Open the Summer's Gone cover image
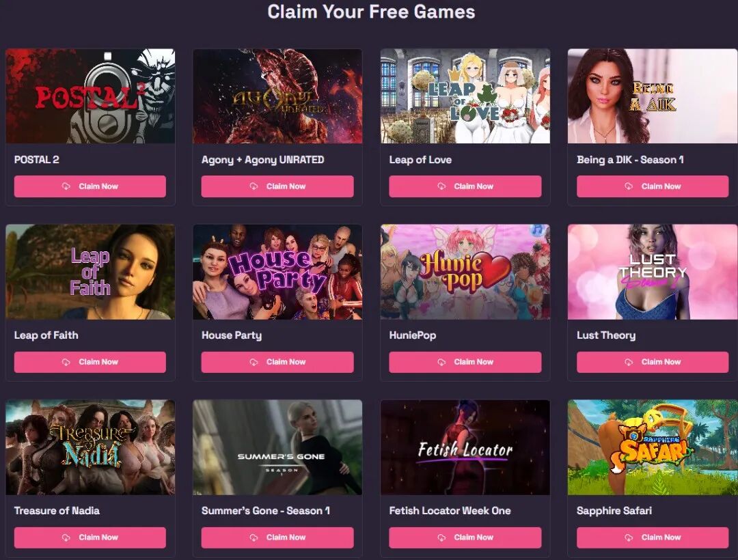 click(x=277, y=447)
